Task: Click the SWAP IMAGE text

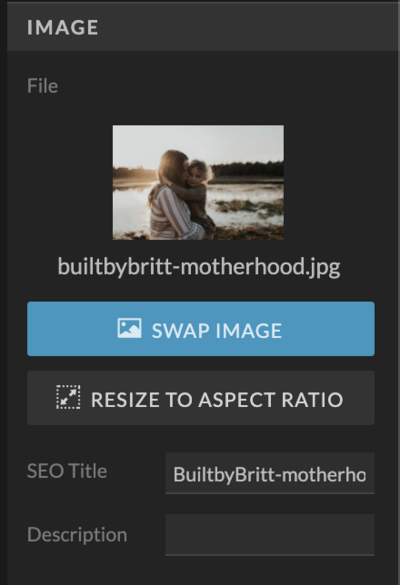Action: coord(217,331)
